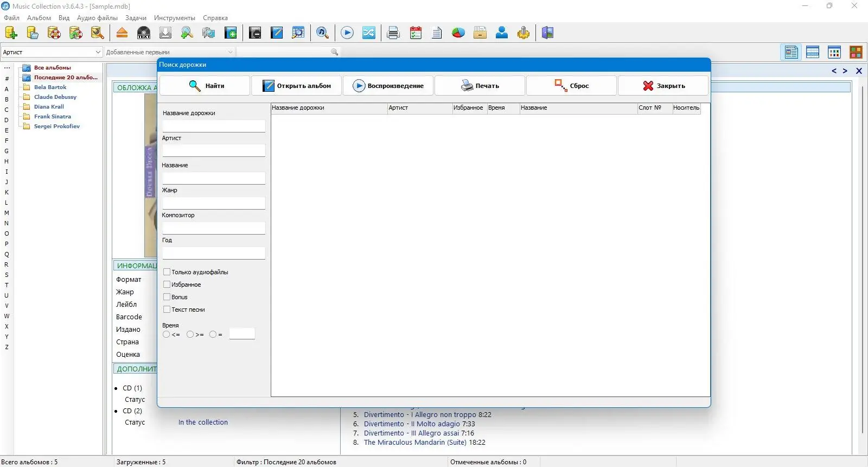Viewport: 868px width, 467px height.
Task: Select Claude Debussy folder in tree
Action: [55, 97]
